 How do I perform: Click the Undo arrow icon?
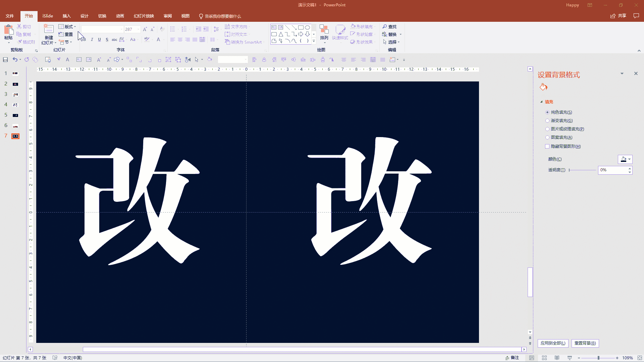coord(15,60)
